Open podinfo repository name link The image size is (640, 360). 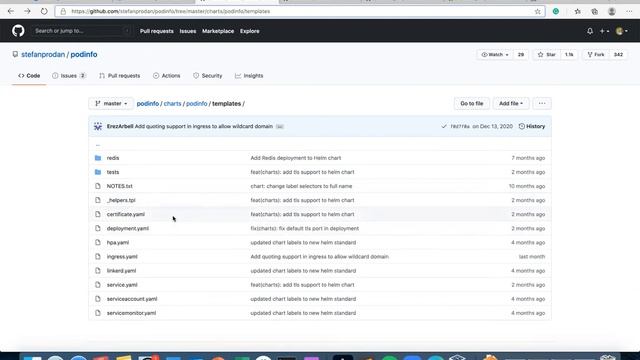[x=84, y=55]
